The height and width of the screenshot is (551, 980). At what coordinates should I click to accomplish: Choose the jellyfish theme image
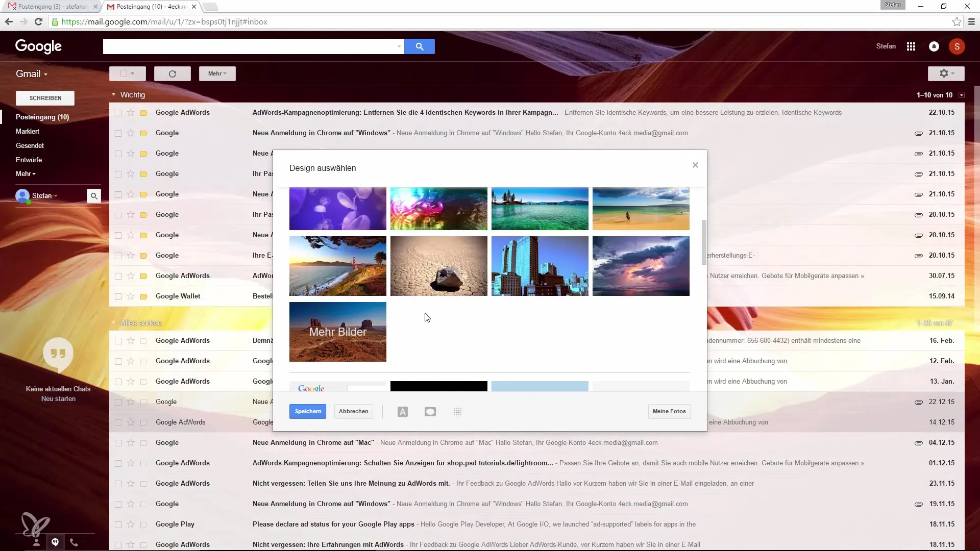pos(338,209)
